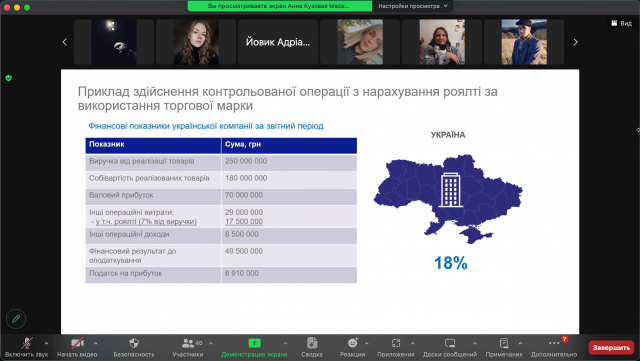Open the Summary (Сводка) icon
The image size is (640, 361).
point(312,343)
